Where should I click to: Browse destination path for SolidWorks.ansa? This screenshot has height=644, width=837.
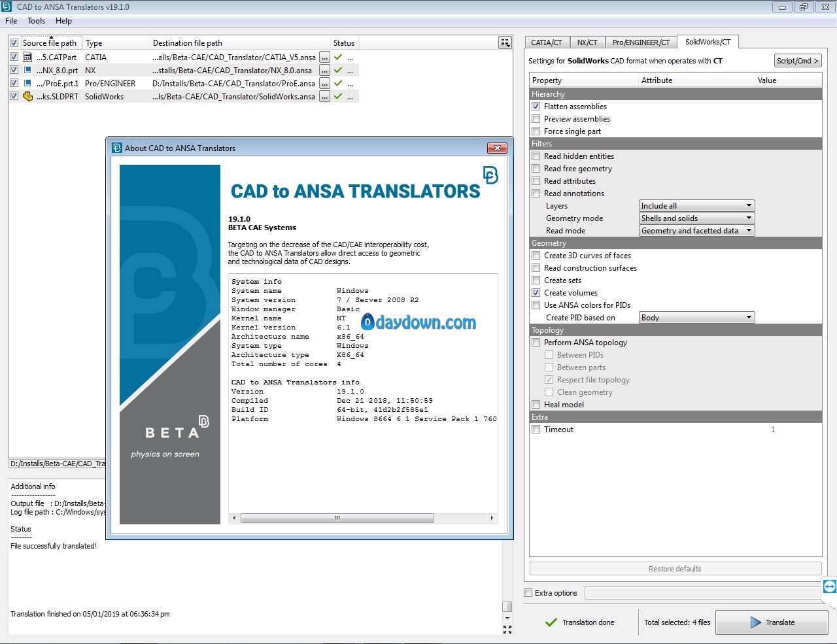324,97
